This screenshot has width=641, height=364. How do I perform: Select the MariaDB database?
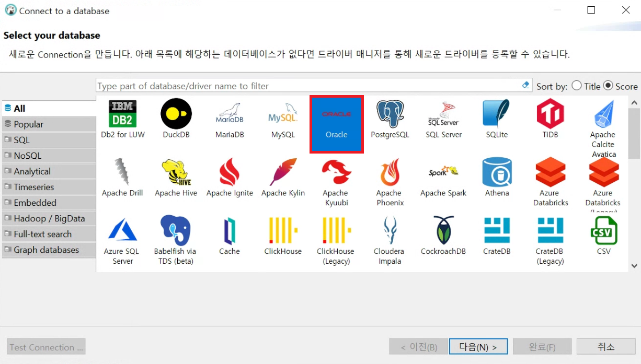coord(230,120)
